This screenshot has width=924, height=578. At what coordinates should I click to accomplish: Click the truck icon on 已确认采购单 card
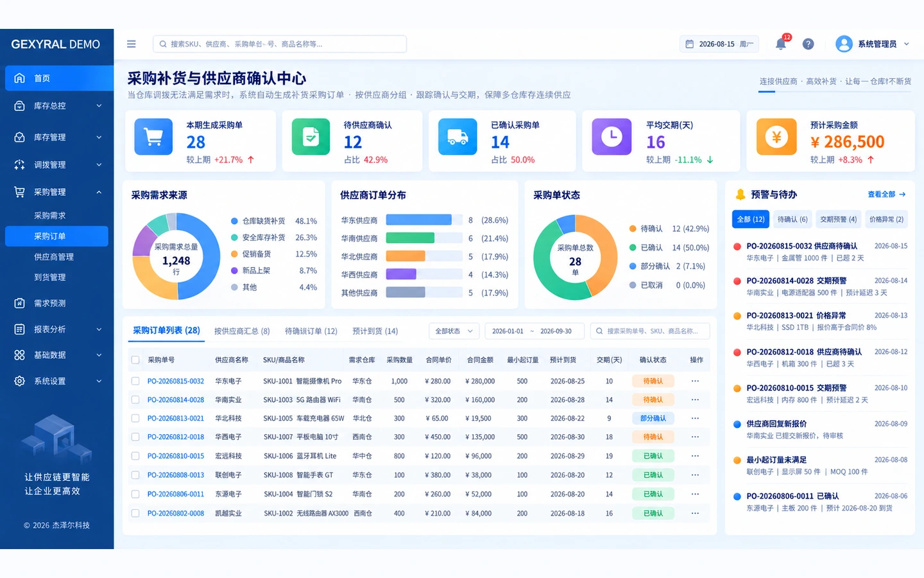(x=458, y=137)
